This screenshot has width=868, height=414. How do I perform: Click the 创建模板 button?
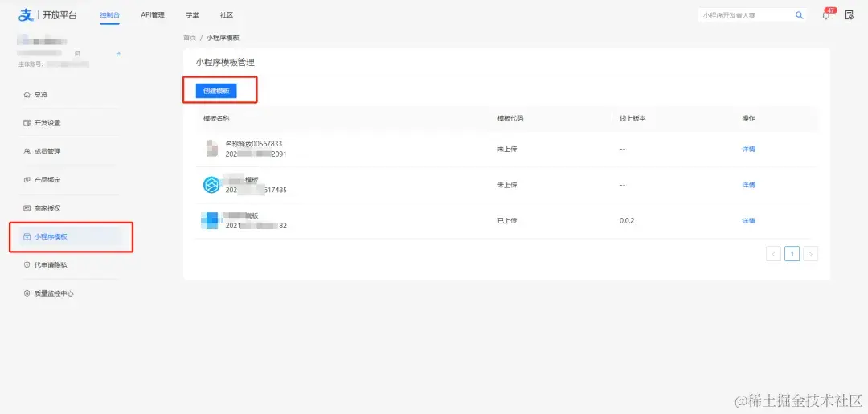click(216, 91)
